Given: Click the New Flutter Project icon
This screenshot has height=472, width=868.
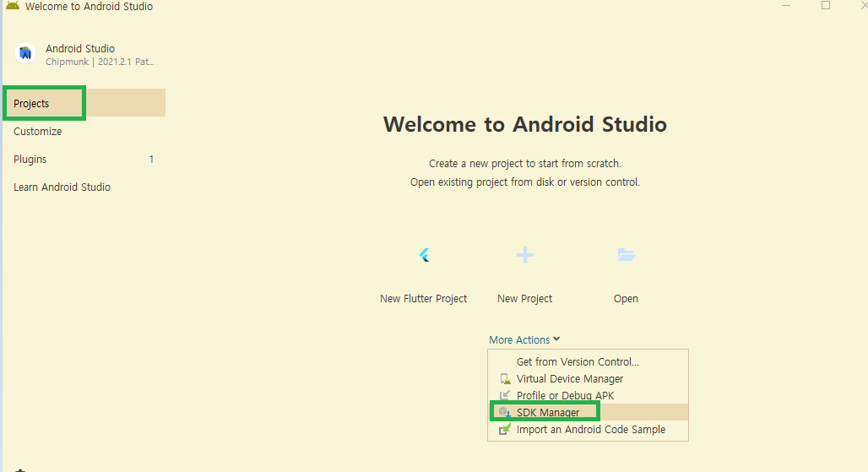Looking at the screenshot, I should (424, 255).
